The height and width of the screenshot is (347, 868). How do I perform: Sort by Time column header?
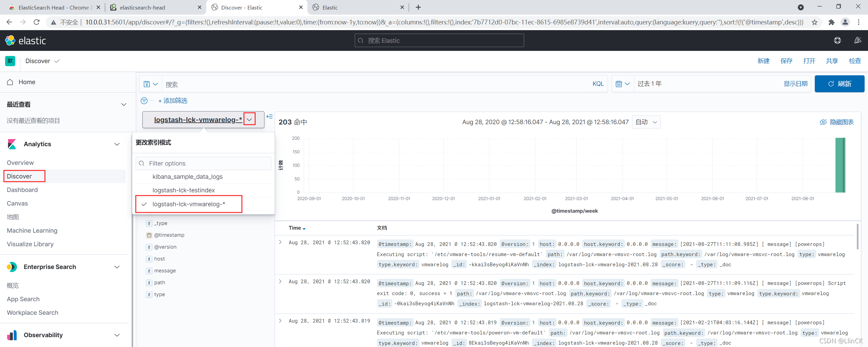pyautogui.click(x=297, y=228)
